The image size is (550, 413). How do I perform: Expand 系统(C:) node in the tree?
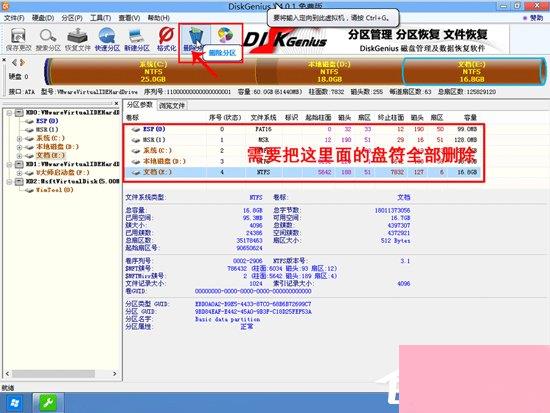point(19,139)
